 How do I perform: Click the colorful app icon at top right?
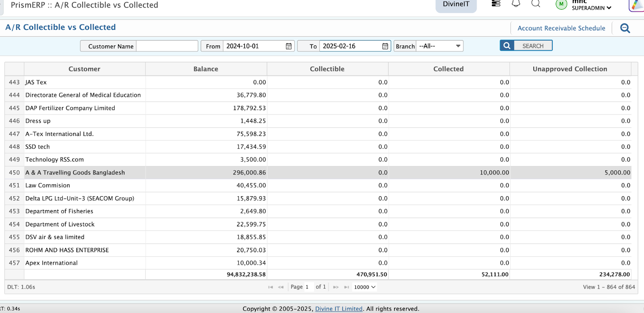(637, 5)
